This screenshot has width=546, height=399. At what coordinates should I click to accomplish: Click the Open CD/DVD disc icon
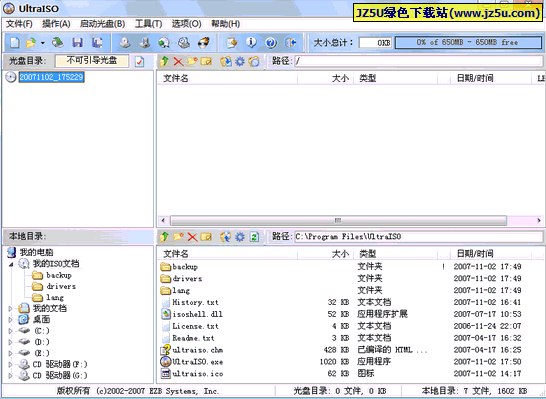58,42
